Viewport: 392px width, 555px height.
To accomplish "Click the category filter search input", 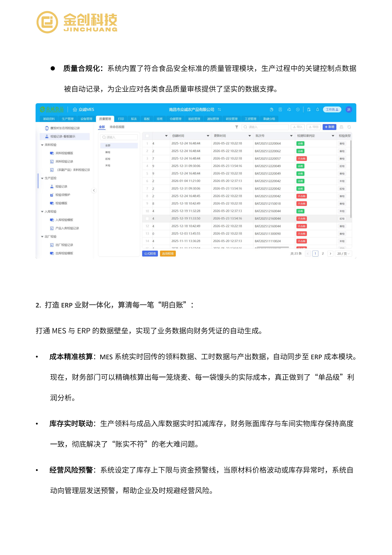I will (119, 137).
